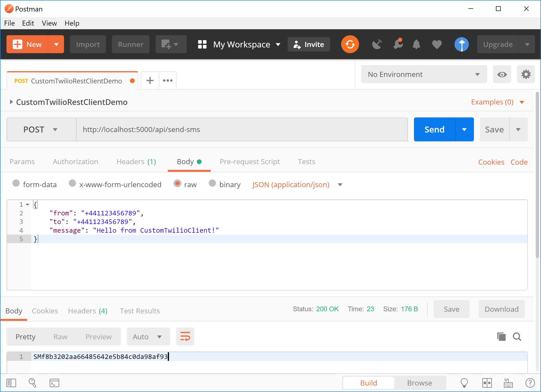Image resolution: width=541 pixels, height=392 pixels.
Task: Open the Send button dropdown arrow
Action: tap(464, 129)
